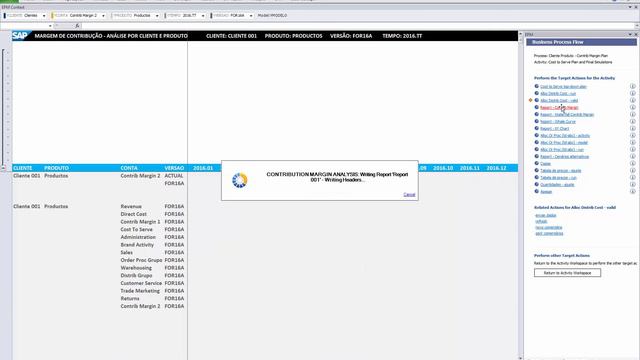Select the Contrib Margin 1 cell

(140, 222)
